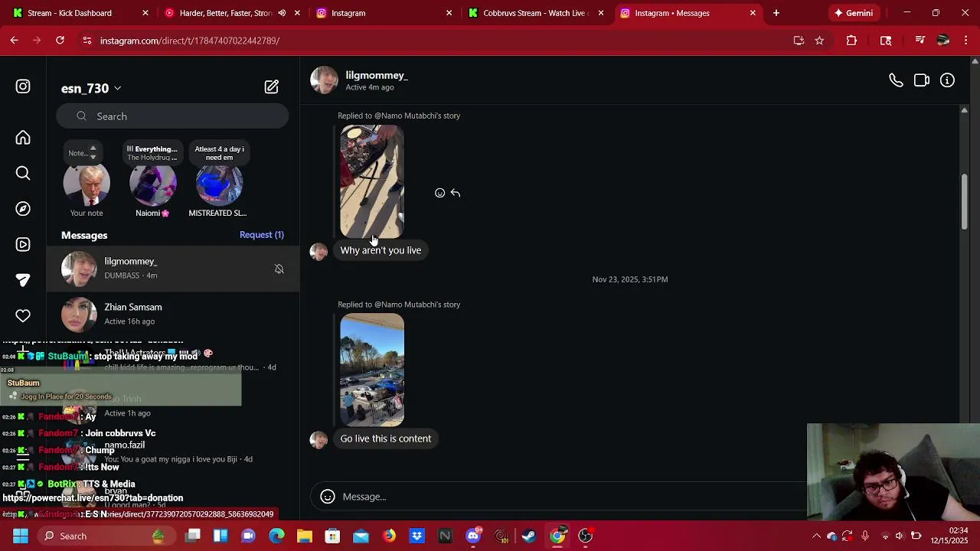
Task: Open media control button in Chrome toolbar
Action: (920, 41)
